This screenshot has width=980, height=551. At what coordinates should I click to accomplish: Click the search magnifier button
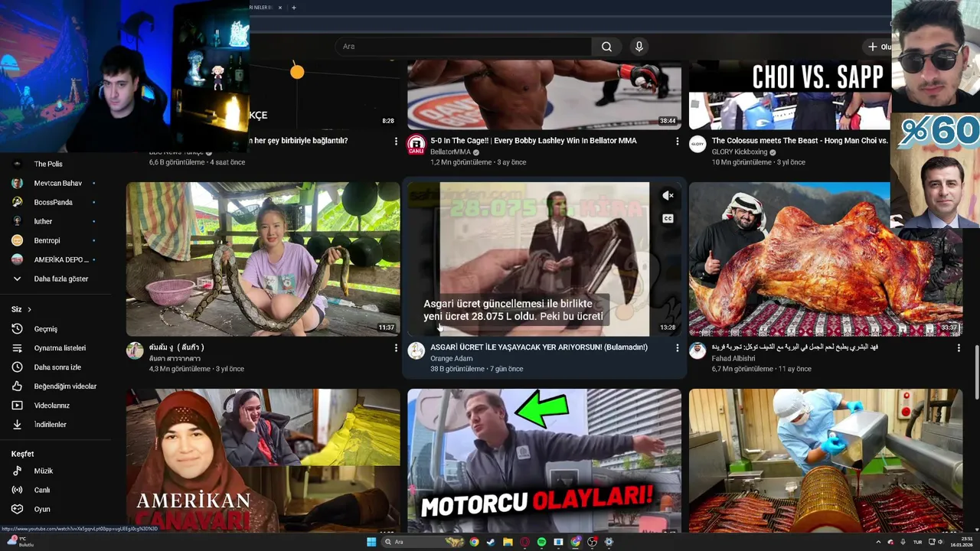pos(606,47)
